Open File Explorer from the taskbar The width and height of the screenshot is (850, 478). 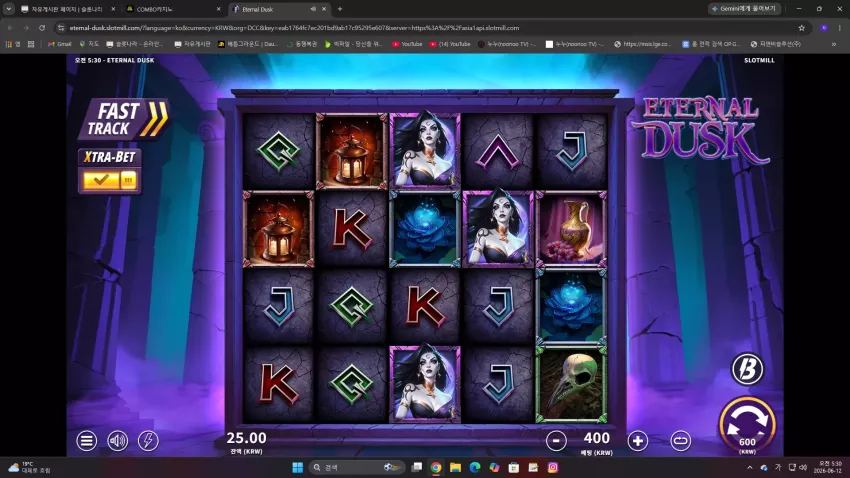455,467
